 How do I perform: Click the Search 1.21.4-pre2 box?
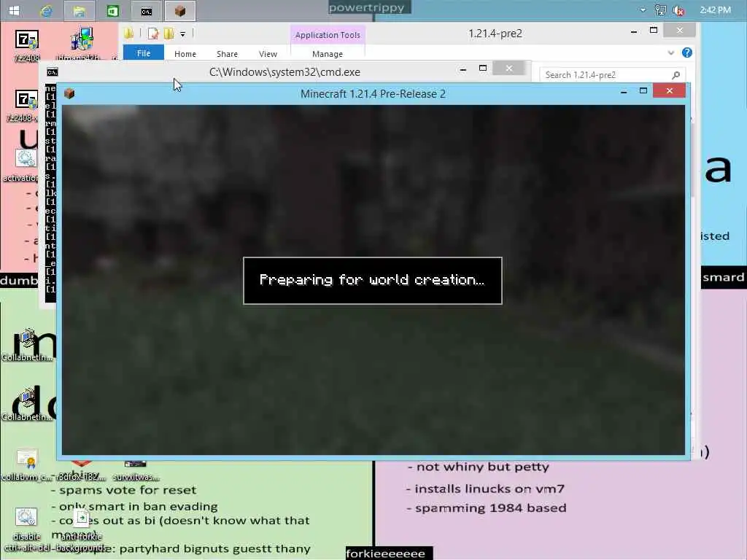point(612,75)
